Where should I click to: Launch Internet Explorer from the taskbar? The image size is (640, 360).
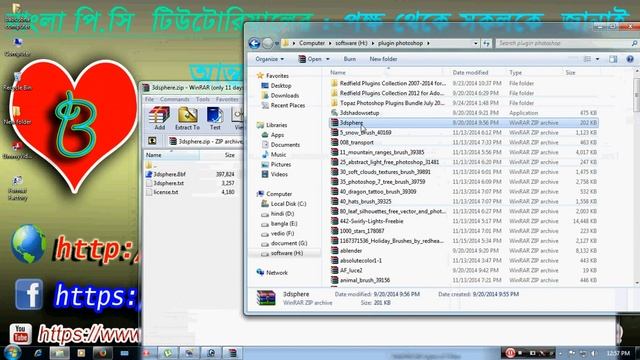38,353
